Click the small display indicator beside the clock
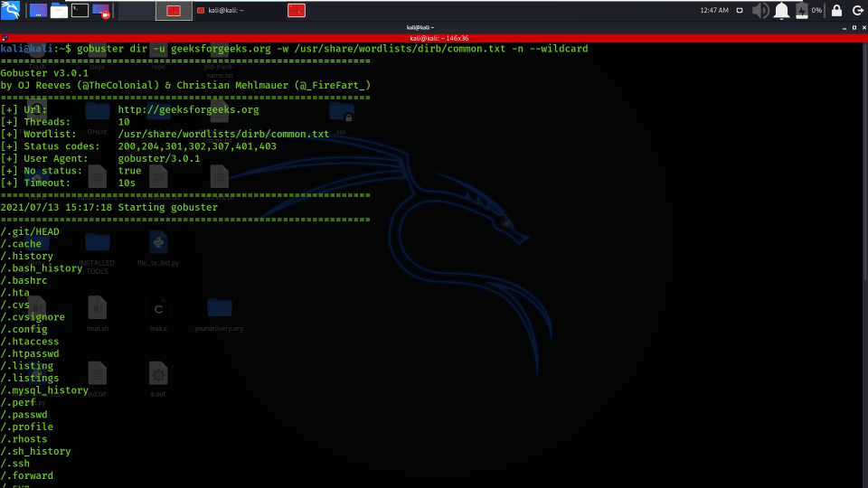Screen dimensions: 868x488 pos(740,11)
